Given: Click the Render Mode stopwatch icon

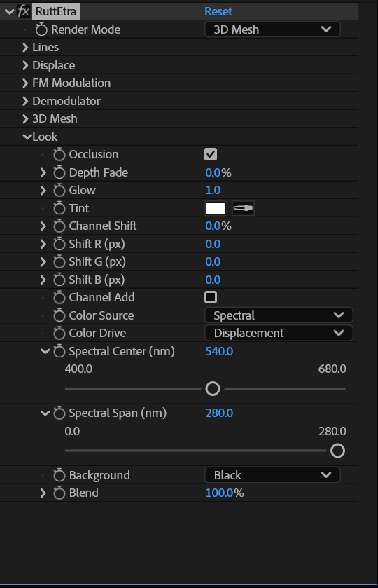Looking at the screenshot, I should (41, 29).
